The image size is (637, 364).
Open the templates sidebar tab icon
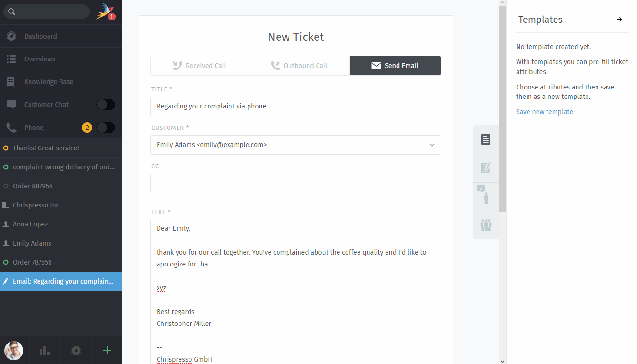[486, 139]
